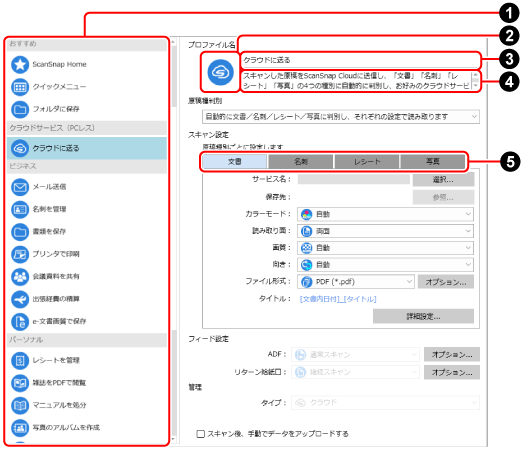This screenshot has width=527, height=459.
Task: Select the マニュアルを処分 book icon
Action: point(20,405)
